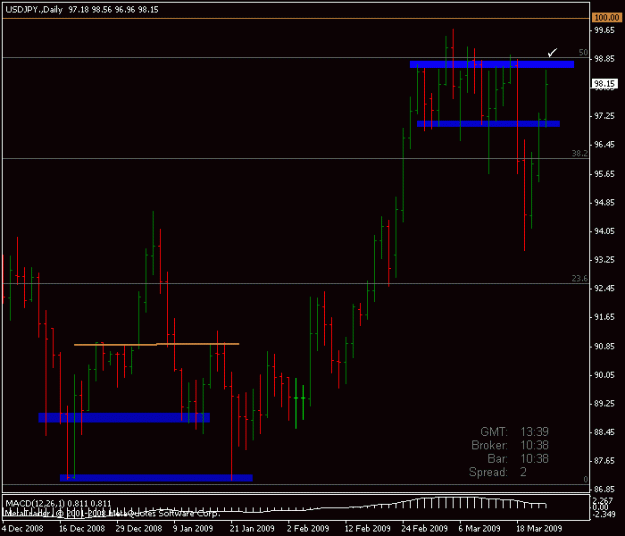The width and height of the screenshot is (625, 536).
Task: Select the blue rectangle near 97.25 level
Action: (488, 124)
